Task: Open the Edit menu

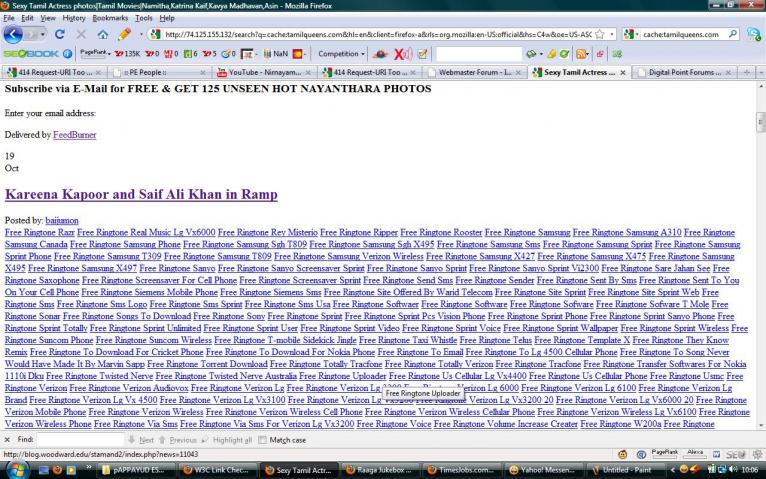Action: [27, 18]
